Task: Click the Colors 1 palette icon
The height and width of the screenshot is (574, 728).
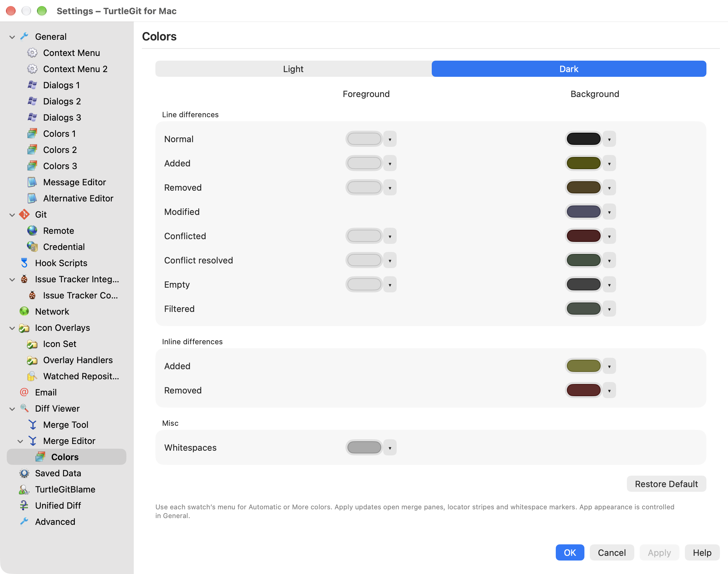Action: click(x=32, y=134)
